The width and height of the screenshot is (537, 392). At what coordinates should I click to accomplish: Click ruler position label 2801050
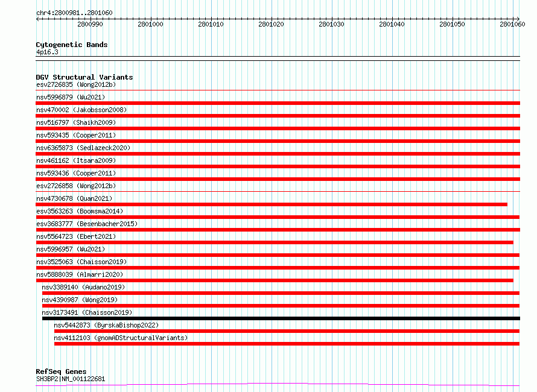452,24
